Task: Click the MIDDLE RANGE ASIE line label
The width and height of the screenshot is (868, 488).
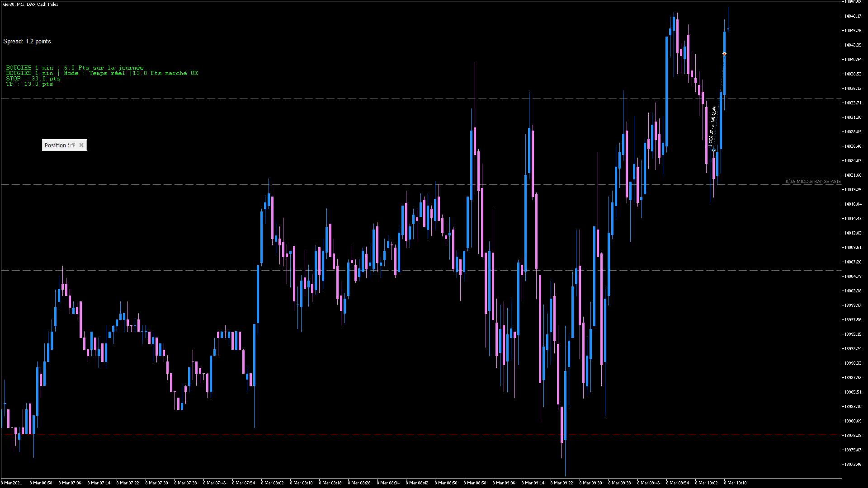Action: tap(813, 182)
